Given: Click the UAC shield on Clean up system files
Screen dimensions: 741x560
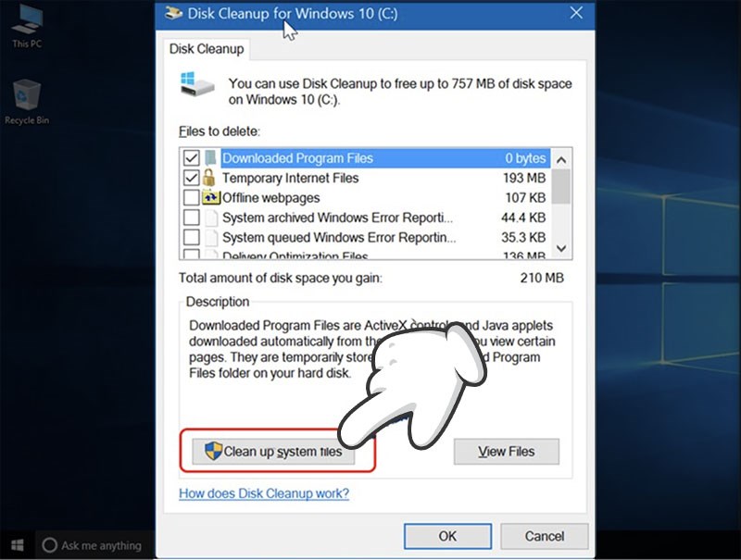Looking at the screenshot, I should (210, 452).
